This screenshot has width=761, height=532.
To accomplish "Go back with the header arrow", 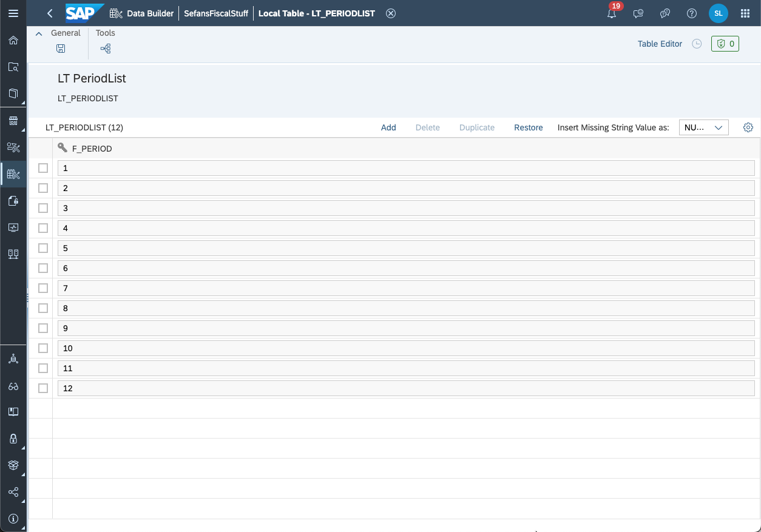I will click(x=50, y=13).
